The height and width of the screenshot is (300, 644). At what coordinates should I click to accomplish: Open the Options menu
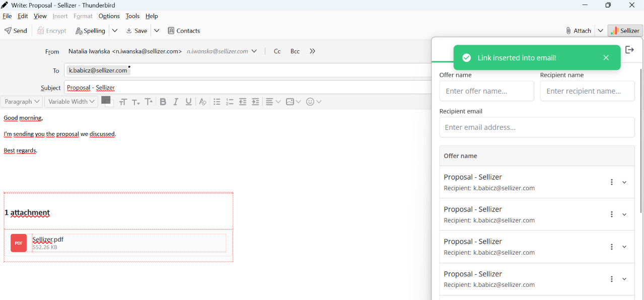[109, 16]
